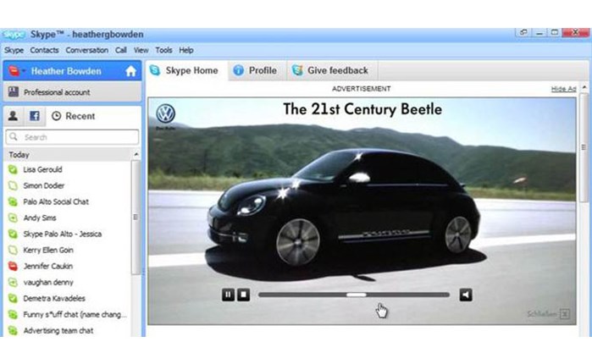The width and height of the screenshot is (592, 364).
Task: Collapse the Today group arrow
Action: click(x=136, y=154)
